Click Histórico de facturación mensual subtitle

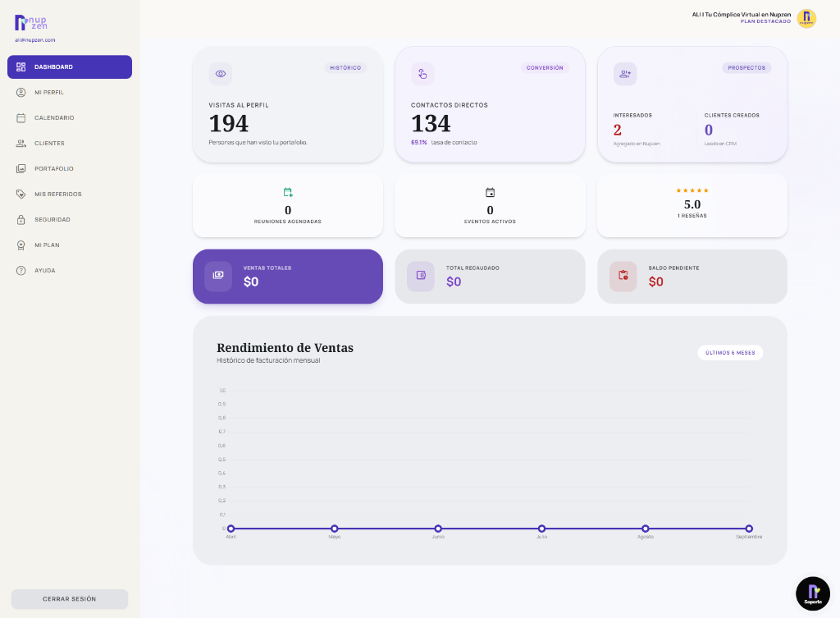pyautogui.click(x=268, y=361)
